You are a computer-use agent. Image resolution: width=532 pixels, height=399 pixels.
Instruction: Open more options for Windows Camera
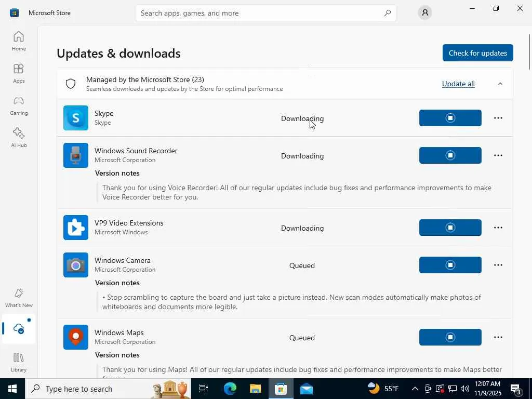498,265
